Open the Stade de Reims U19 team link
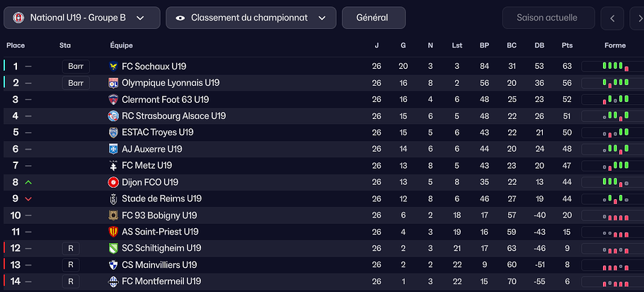The width and height of the screenshot is (644, 292). (x=161, y=199)
